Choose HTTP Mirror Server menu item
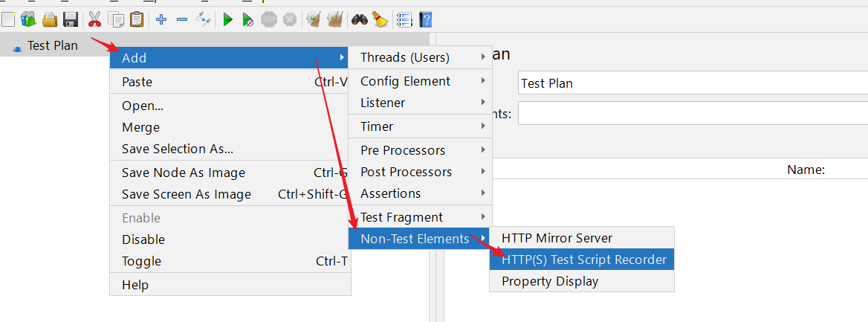 coord(557,238)
